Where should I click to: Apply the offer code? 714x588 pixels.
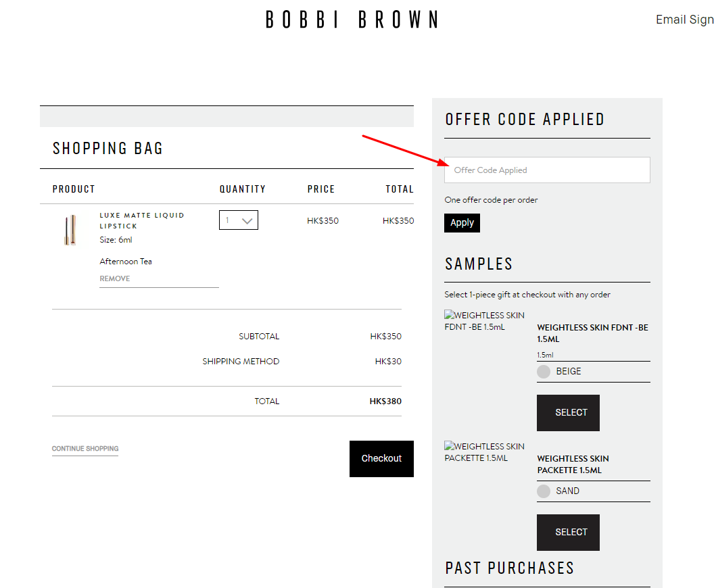coord(462,223)
